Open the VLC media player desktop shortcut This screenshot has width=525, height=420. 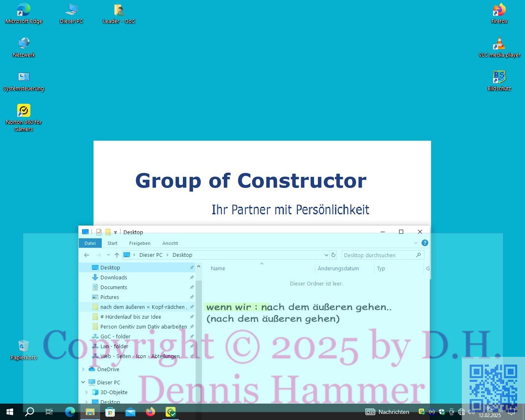pos(499,44)
